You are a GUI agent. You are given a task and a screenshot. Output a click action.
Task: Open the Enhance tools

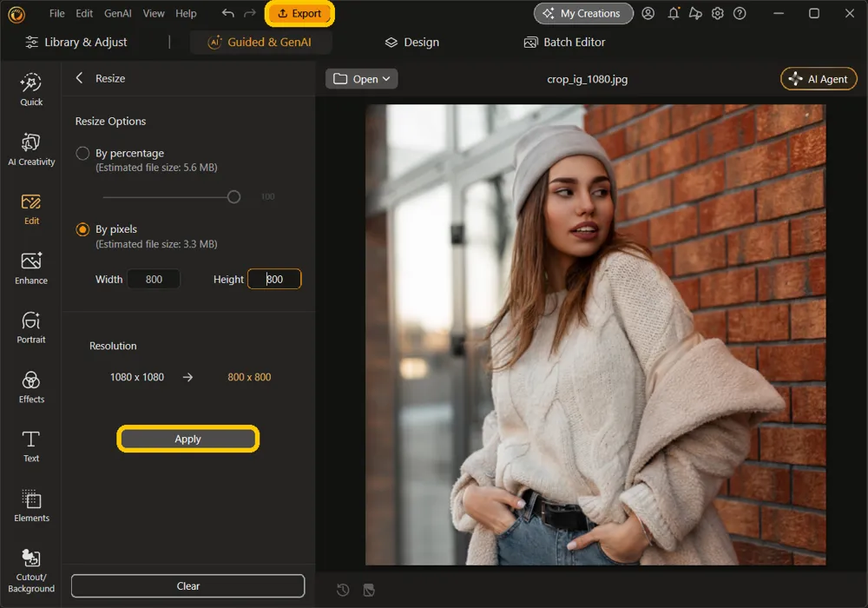click(31, 268)
